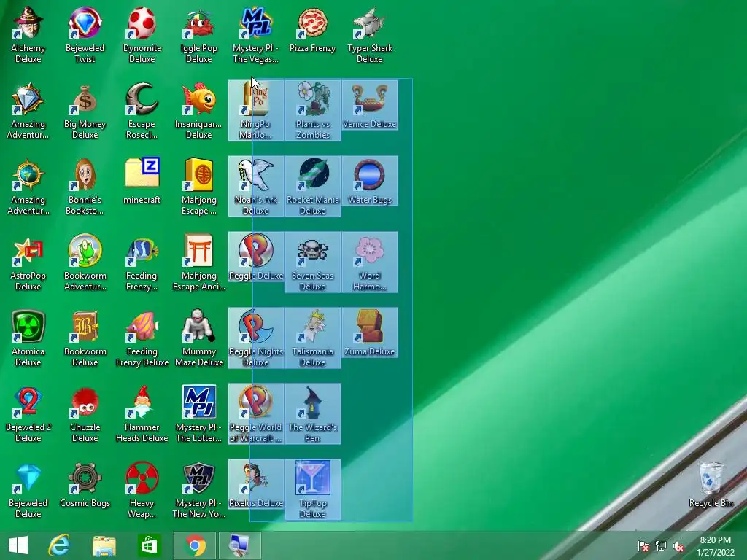Open Action Center flag in system tray
Screen dimensions: 747x560
pos(643,546)
